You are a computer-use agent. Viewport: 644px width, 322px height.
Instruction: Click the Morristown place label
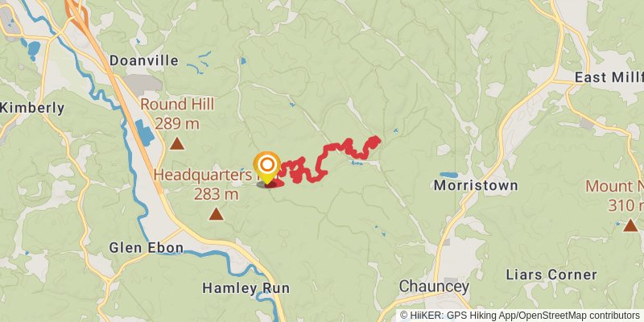coord(476,185)
